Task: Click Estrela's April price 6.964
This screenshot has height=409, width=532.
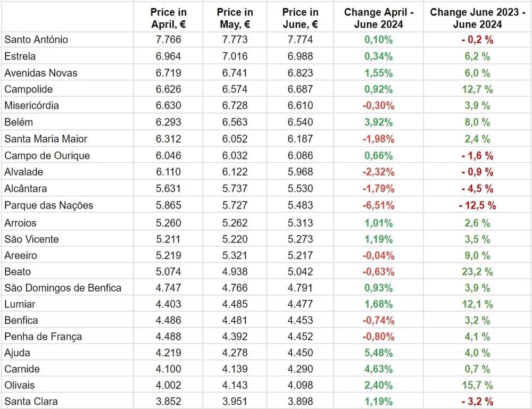Action: [169, 56]
